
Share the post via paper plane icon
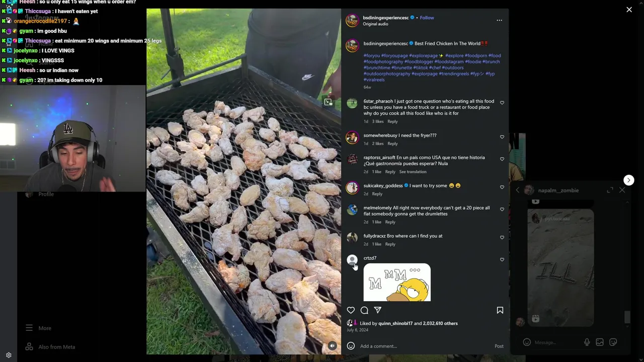coord(377,310)
